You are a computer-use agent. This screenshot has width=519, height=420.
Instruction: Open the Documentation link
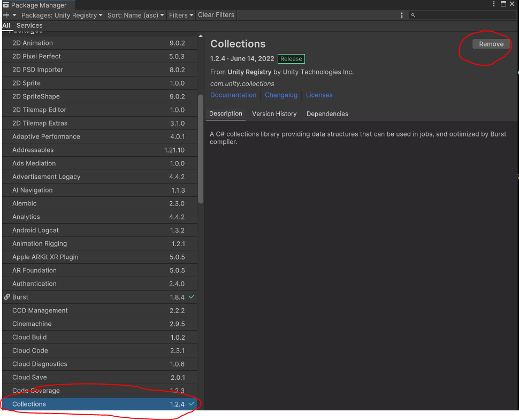pyautogui.click(x=233, y=95)
